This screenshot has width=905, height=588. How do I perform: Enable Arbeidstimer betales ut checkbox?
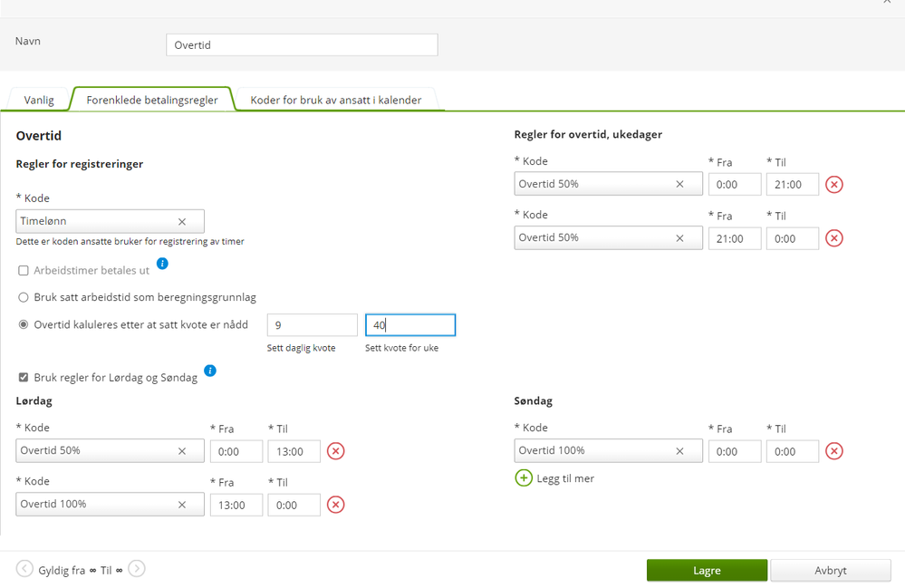tap(24, 271)
